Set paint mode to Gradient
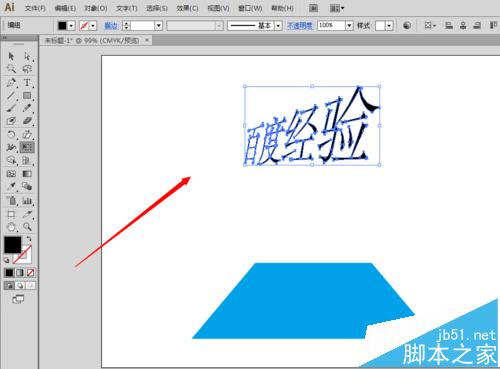The image size is (500, 369). tap(20, 273)
